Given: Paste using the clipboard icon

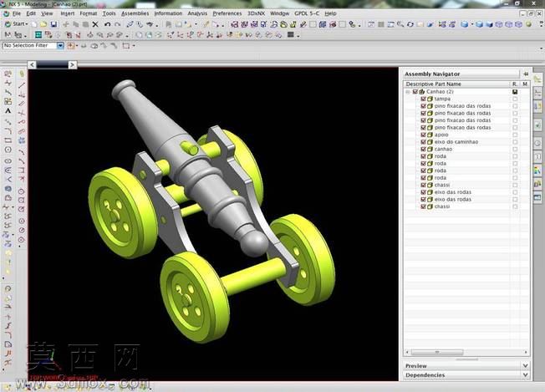Looking at the screenshot, I should click(85, 24).
